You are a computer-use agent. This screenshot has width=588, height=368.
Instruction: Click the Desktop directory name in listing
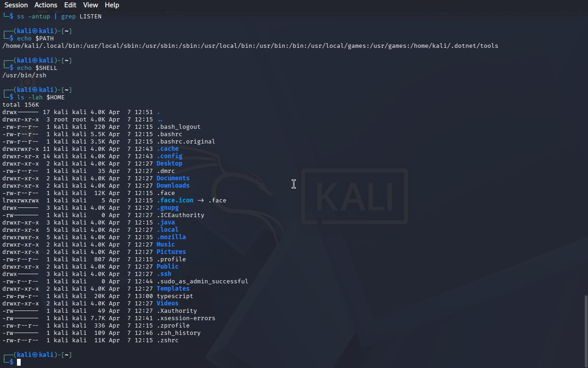click(x=169, y=163)
